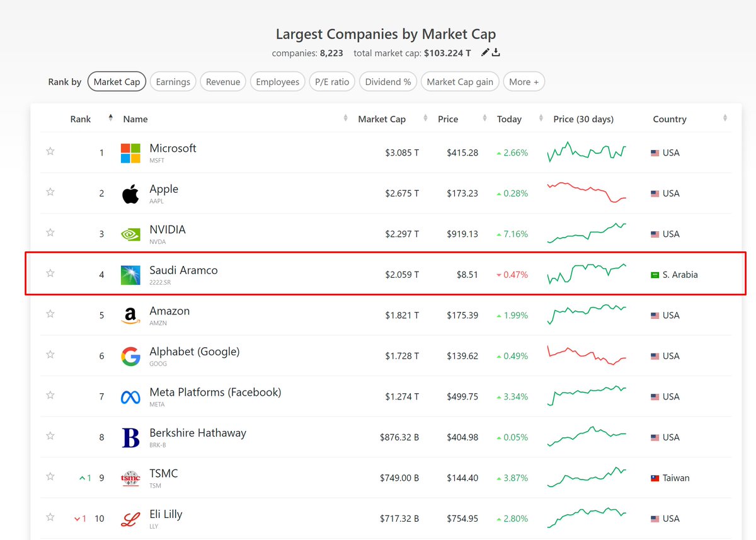The height and width of the screenshot is (540, 756).
Task: Click Microsoft's $415.28 price value
Action: point(462,153)
